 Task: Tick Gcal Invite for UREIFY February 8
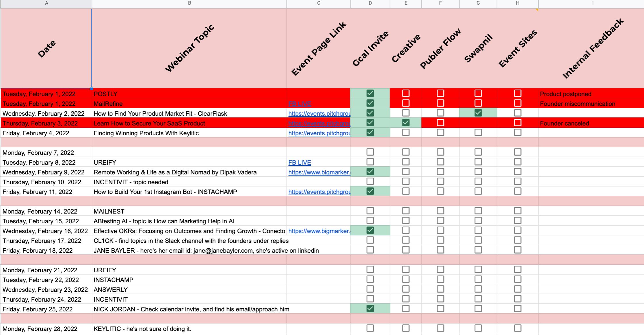370,162
